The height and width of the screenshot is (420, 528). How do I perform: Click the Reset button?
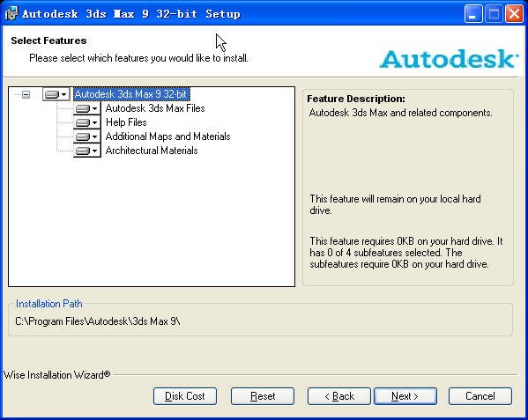263,396
